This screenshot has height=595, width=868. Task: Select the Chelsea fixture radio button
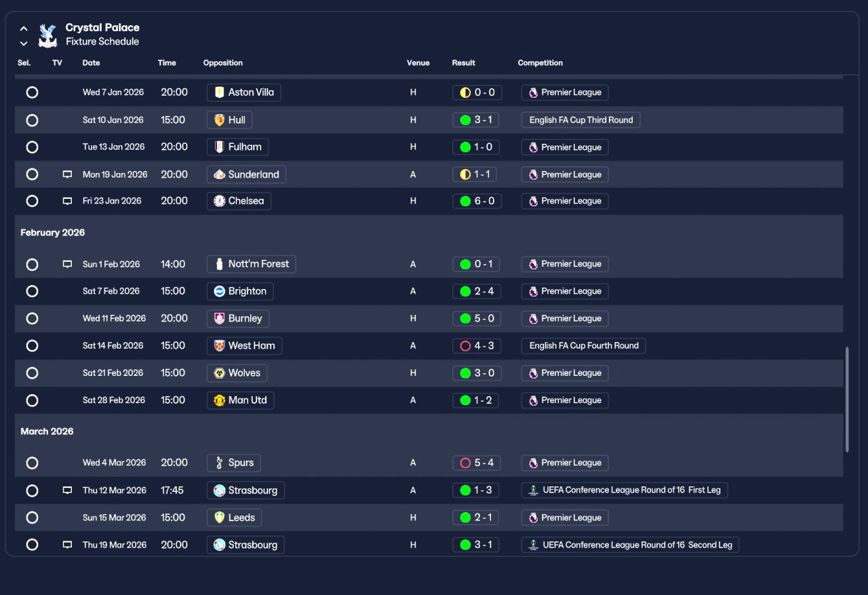(32, 201)
